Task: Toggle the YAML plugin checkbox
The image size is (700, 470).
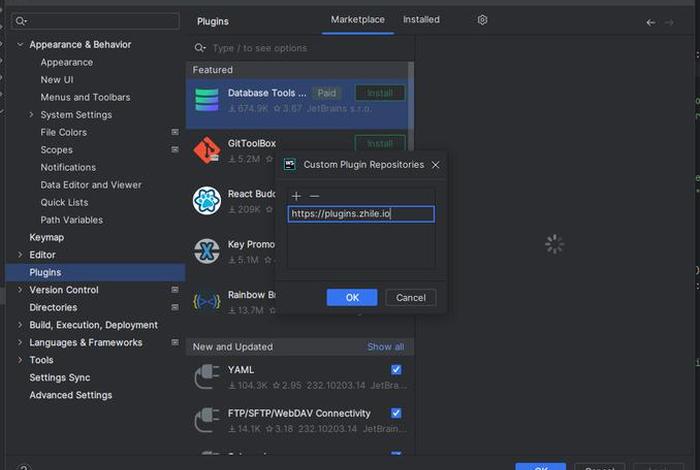Action: point(396,370)
